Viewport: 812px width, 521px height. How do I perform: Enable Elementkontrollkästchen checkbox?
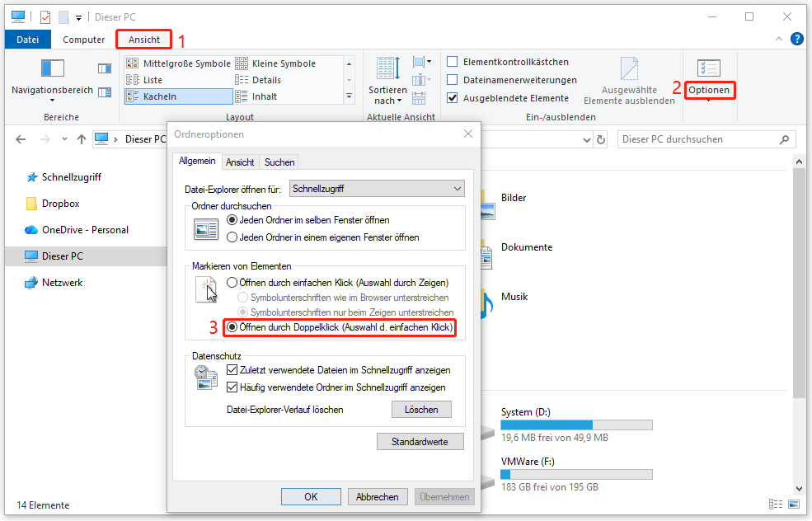click(x=452, y=62)
